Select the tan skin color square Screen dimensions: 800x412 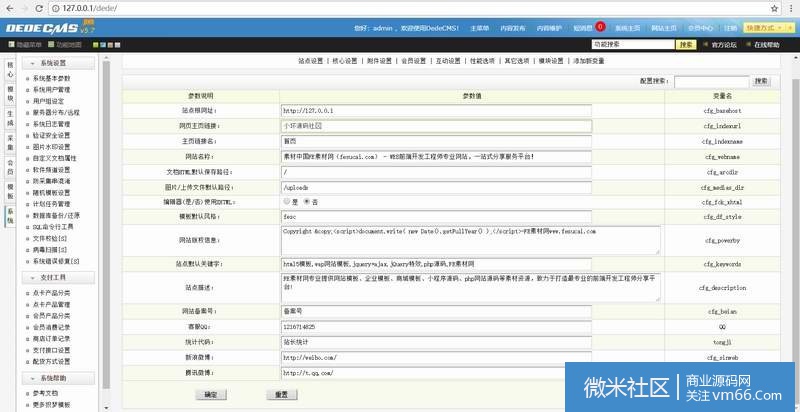point(110,45)
